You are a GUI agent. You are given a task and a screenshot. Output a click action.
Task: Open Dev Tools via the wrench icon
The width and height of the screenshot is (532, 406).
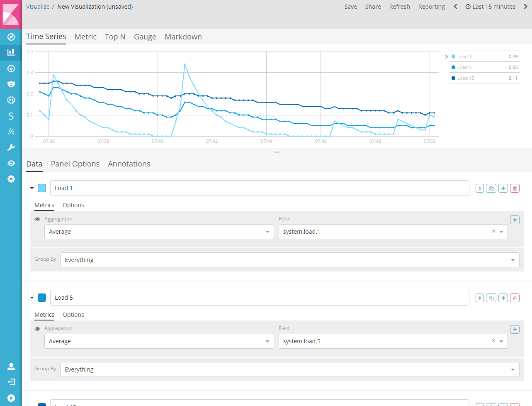coord(11,147)
